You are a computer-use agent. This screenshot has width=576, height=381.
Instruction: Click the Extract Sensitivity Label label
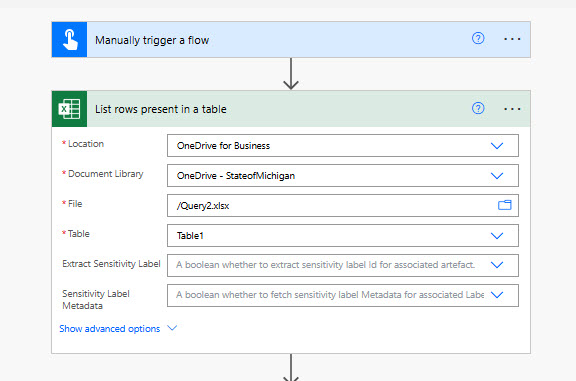coord(111,264)
